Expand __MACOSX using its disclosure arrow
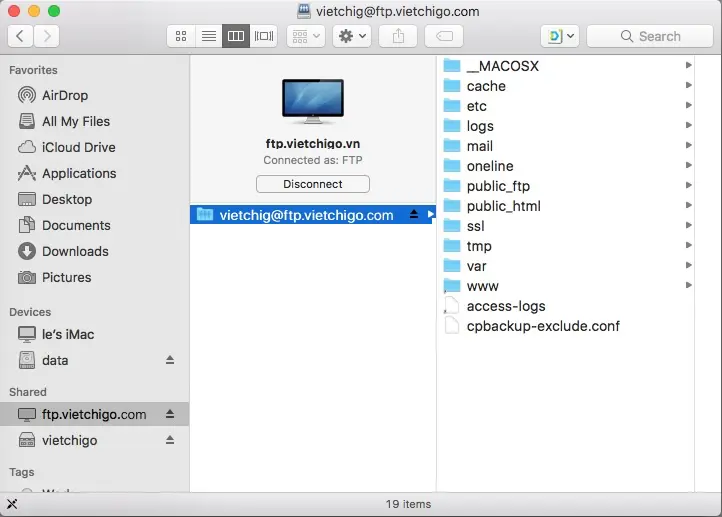 pyautogui.click(x=688, y=65)
